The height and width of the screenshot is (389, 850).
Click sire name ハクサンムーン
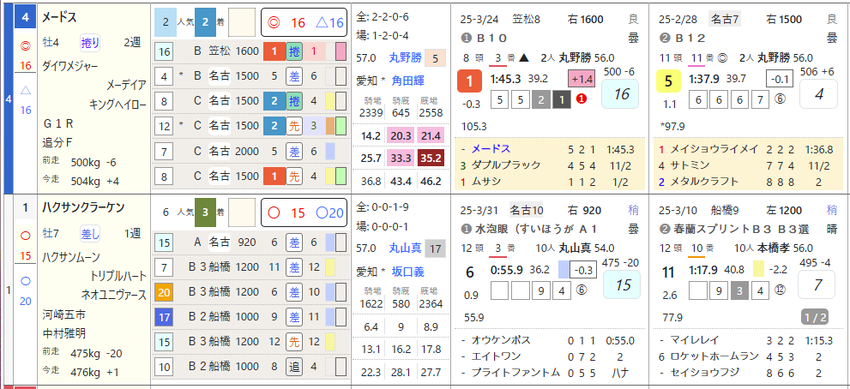[x=70, y=257]
